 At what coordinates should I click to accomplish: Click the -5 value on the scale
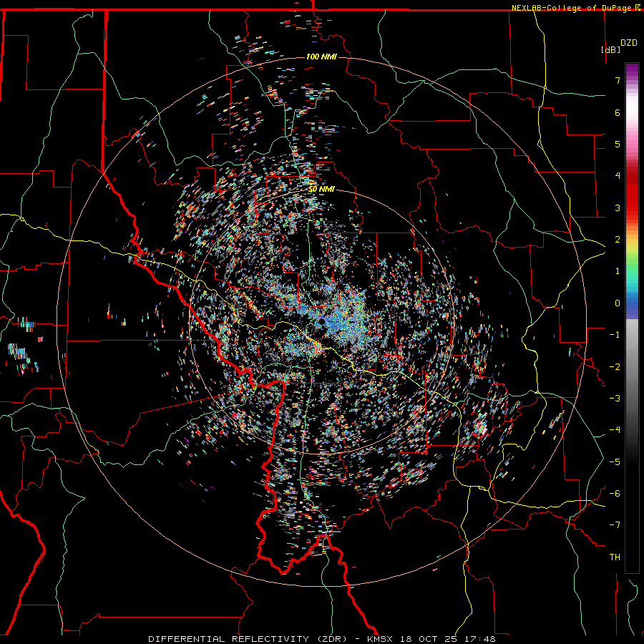point(615,462)
